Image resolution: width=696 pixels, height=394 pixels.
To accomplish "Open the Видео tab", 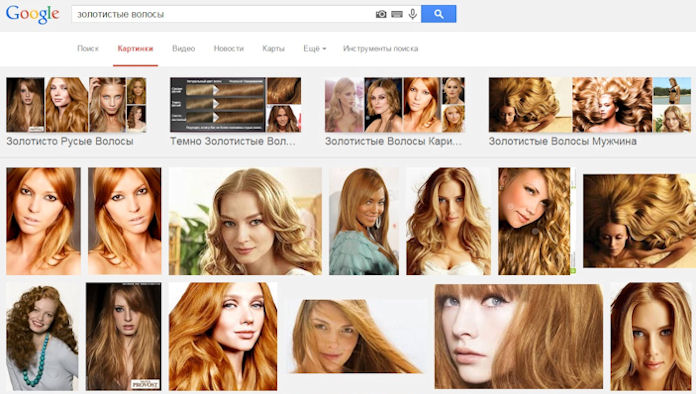I will click(184, 48).
